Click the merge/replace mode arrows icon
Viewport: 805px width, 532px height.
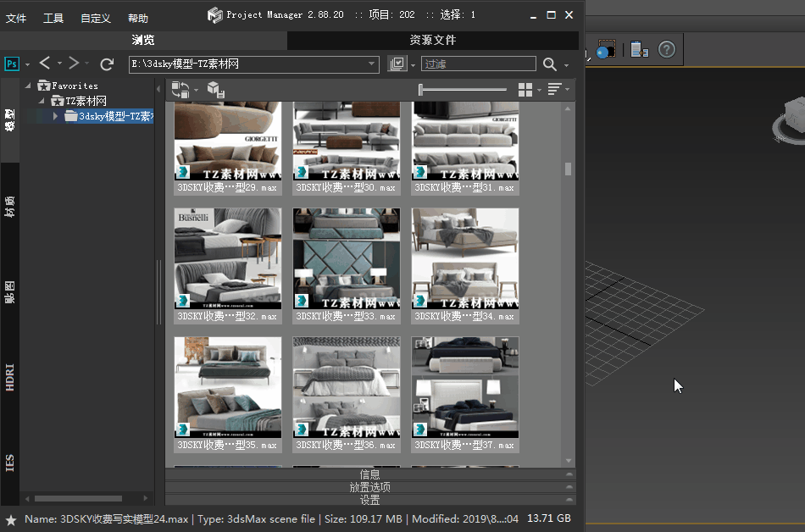180,90
